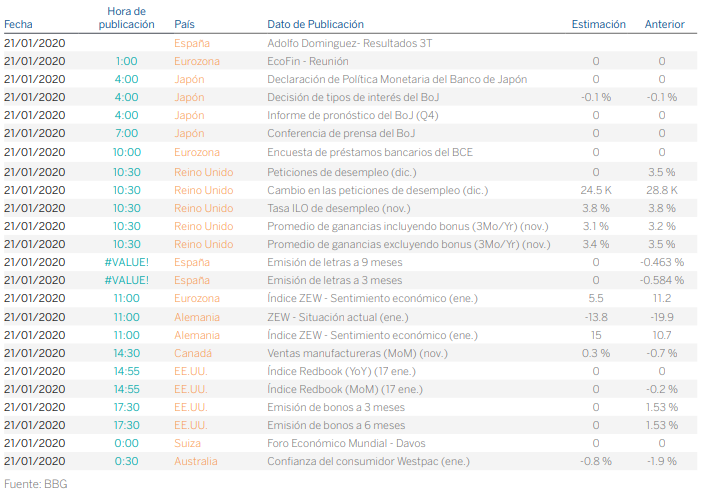Select the Suiza country cell
The width and height of the screenshot is (704, 500).
coord(188,443)
